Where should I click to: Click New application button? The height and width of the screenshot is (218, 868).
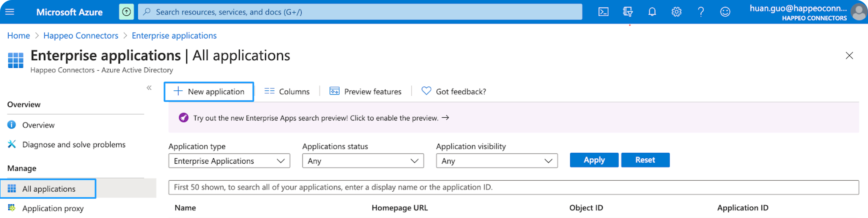point(209,92)
